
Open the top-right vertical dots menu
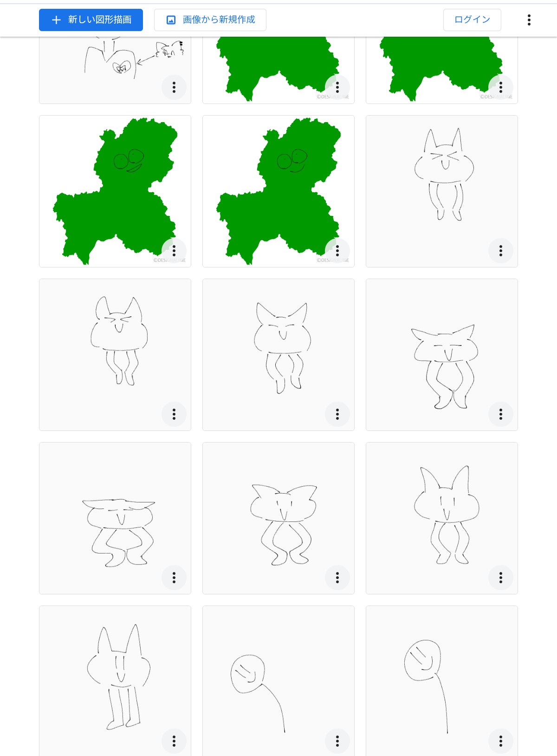point(529,20)
